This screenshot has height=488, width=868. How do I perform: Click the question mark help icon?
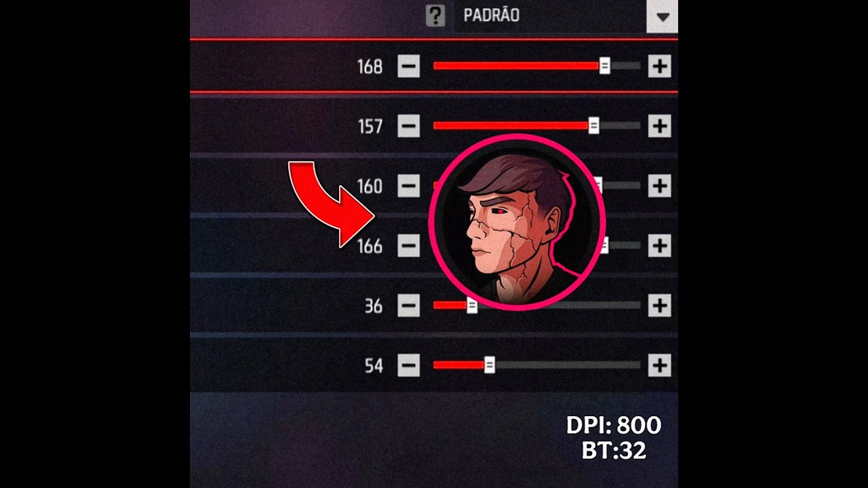[x=435, y=16]
